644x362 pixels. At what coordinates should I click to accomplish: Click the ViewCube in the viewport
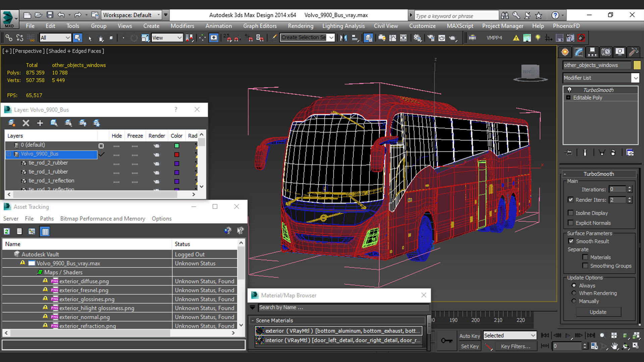tap(530, 72)
